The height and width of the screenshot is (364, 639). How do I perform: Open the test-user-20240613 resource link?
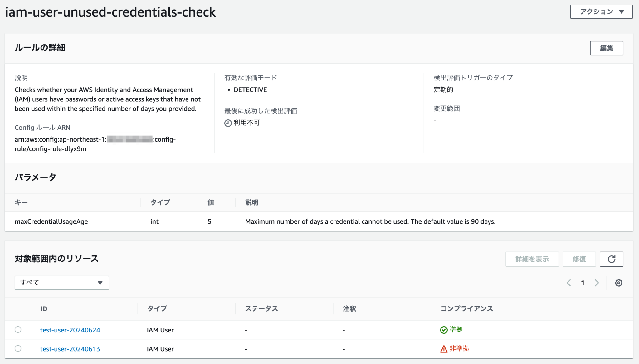pyautogui.click(x=70, y=349)
